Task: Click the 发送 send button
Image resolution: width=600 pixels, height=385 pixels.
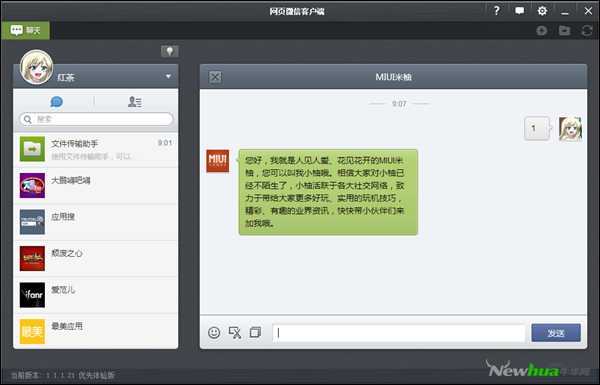Action: (556, 333)
